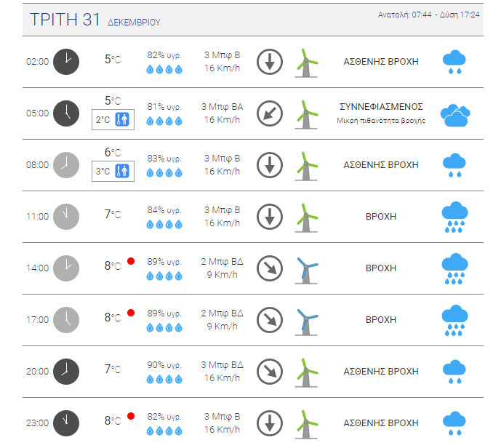Click the feels-like thermometer icon at 05:00
The image size is (493, 448).
pyautogui.click(x=122, y=119)
